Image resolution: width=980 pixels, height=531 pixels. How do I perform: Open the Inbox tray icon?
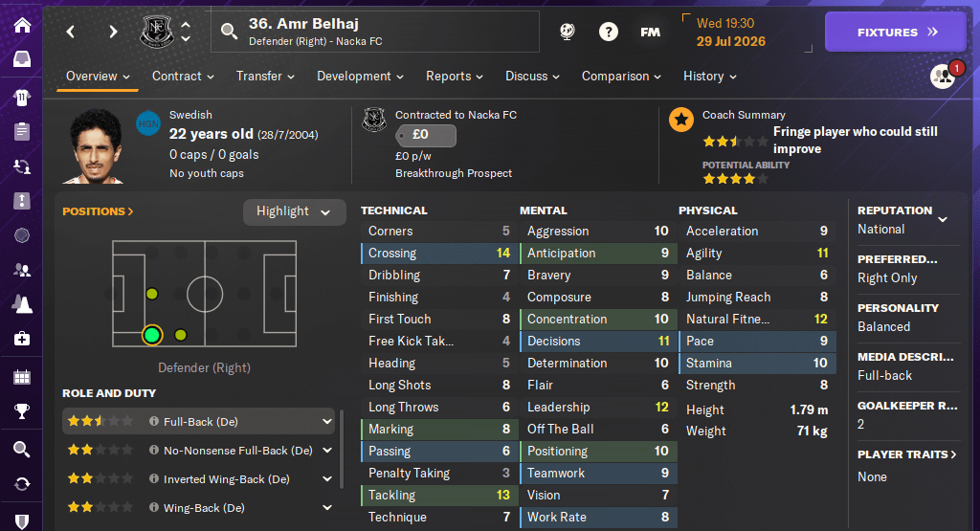click(21, 59)
